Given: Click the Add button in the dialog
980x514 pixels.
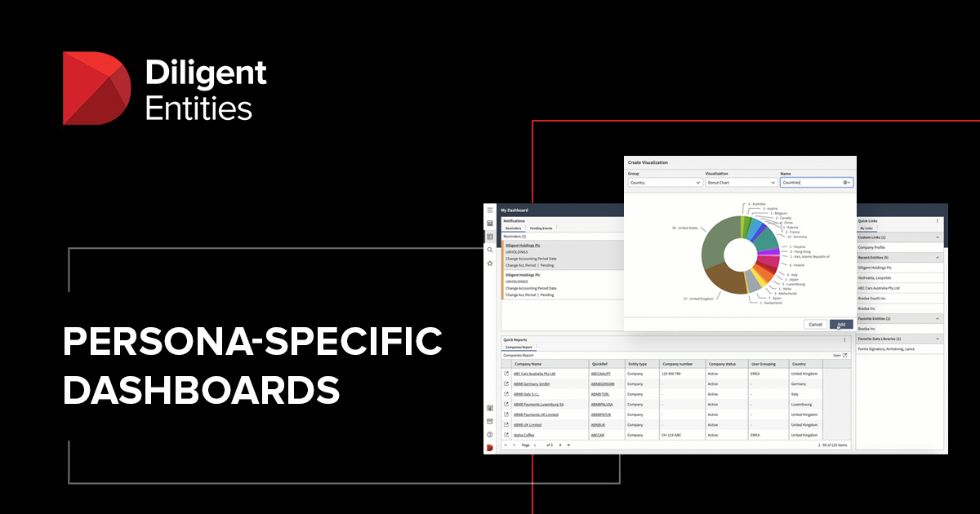Looking at the screenshot, I should coord(841,324).
